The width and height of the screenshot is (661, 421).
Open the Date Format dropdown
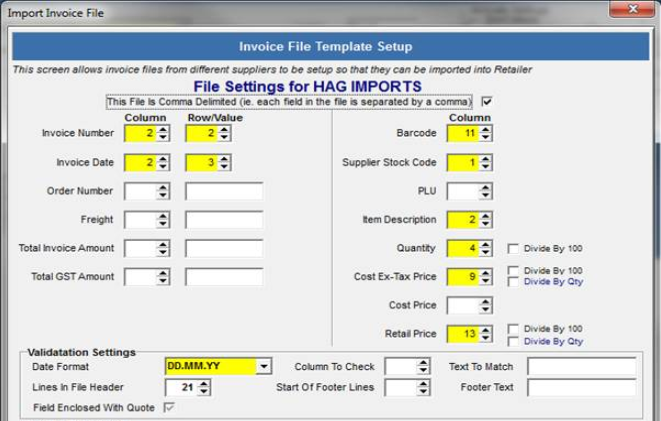tap(264, 366)
